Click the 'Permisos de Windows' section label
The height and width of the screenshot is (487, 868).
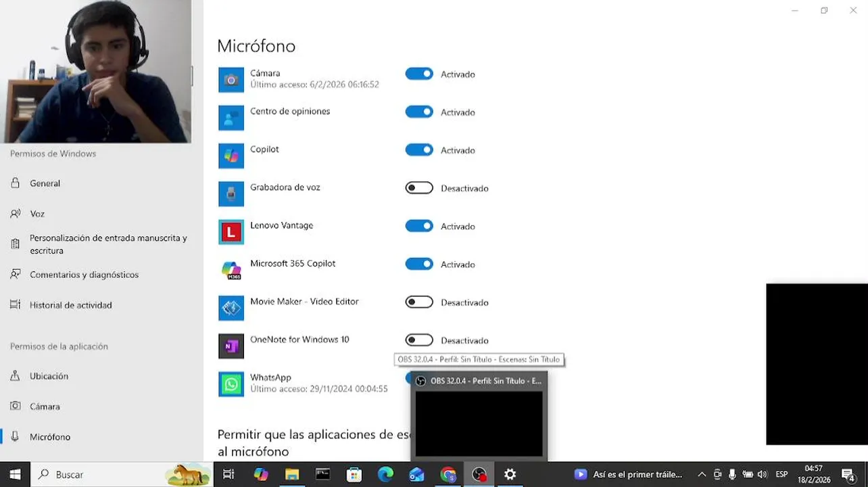[x=53, y=154]
